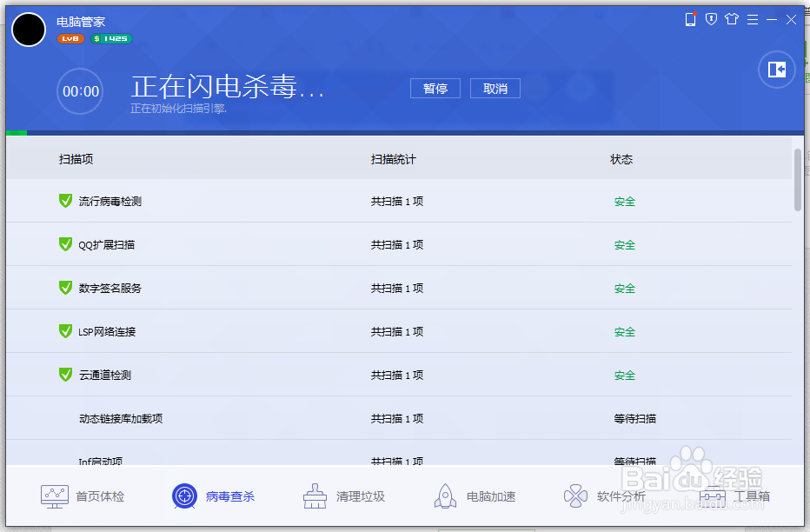The height and width of the screenshot is (532, 810).
Task: Open the 首页体检 tab
Action: pos(83,496)
